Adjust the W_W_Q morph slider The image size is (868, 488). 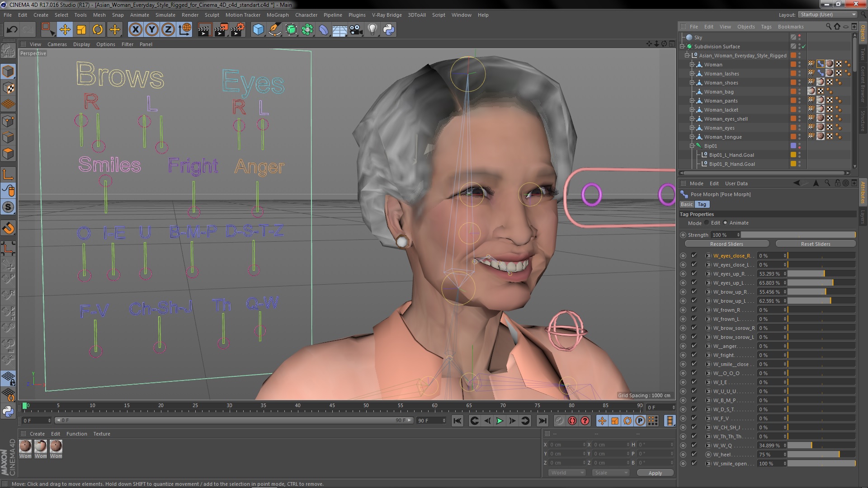click(x=821, y=446)
